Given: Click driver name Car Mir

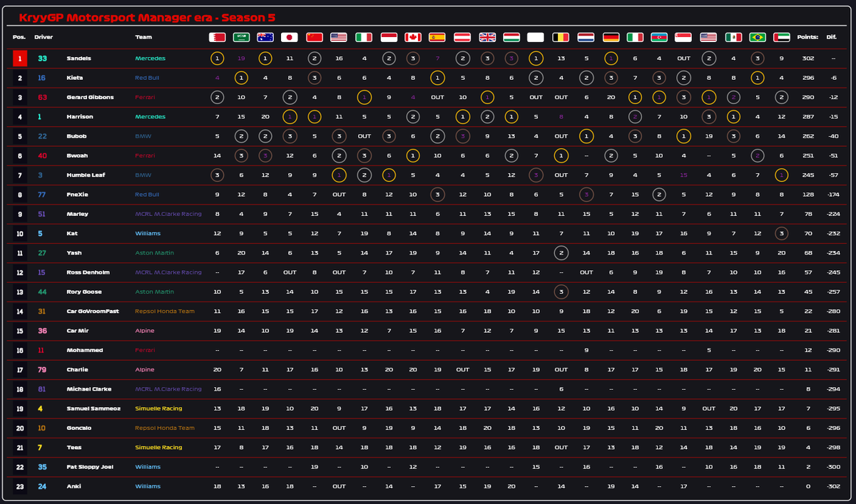Looking at the screenshot, I should [x=77, y=331].
